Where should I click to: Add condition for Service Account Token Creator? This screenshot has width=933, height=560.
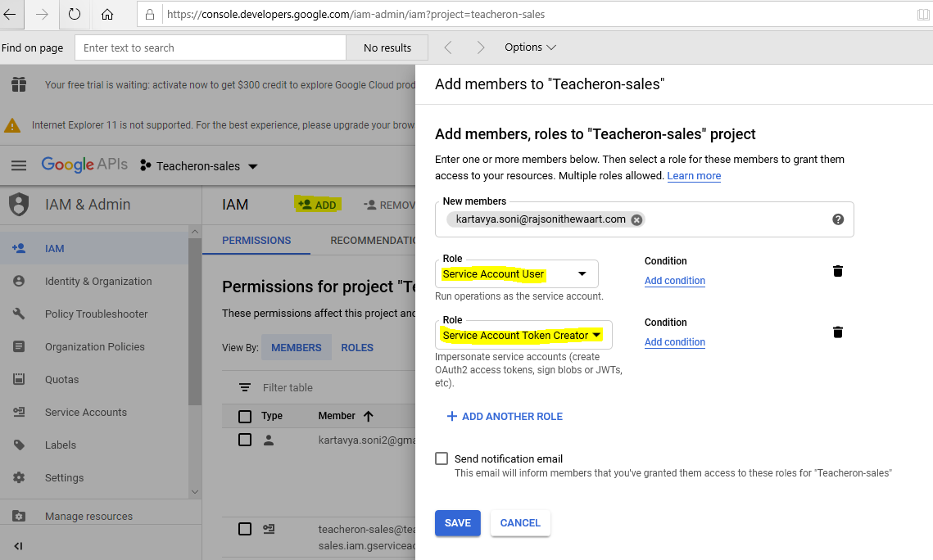click(675, 342)
